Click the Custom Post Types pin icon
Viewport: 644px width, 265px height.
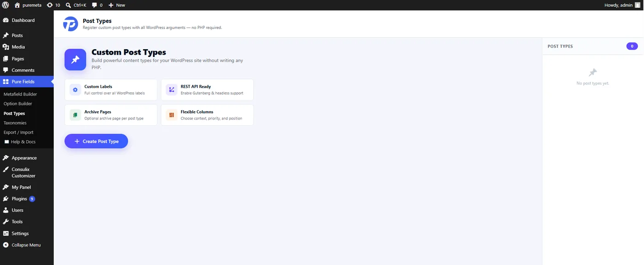(x=75, y=60)
